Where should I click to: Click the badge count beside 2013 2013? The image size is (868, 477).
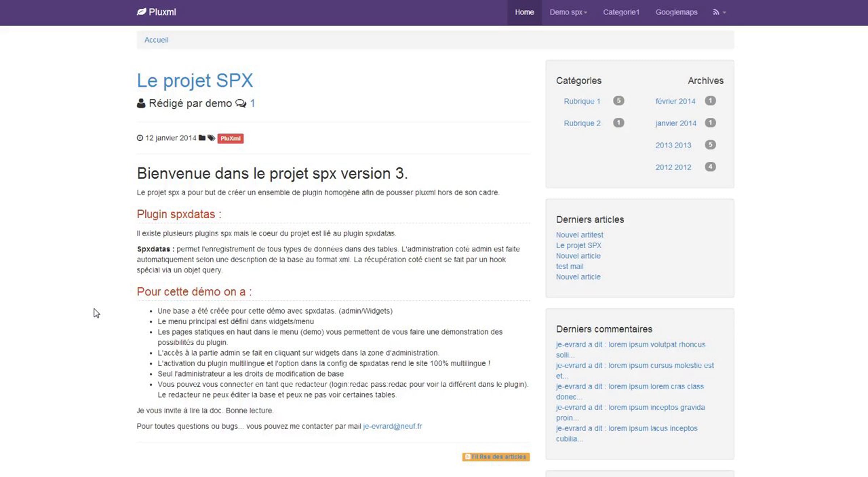tap(710, 145)
